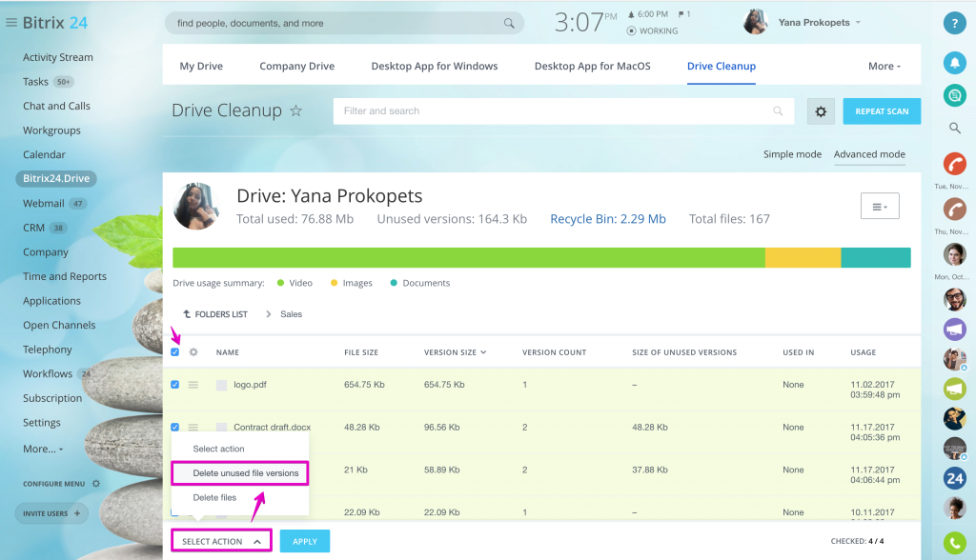Star Drive Cleanup as favorite
This screenshot has height=560, width=976.
296,110
